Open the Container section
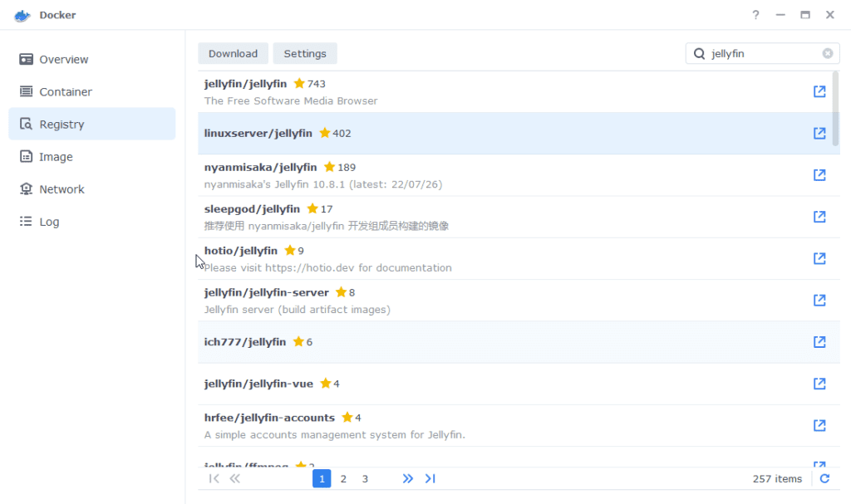 92,91
